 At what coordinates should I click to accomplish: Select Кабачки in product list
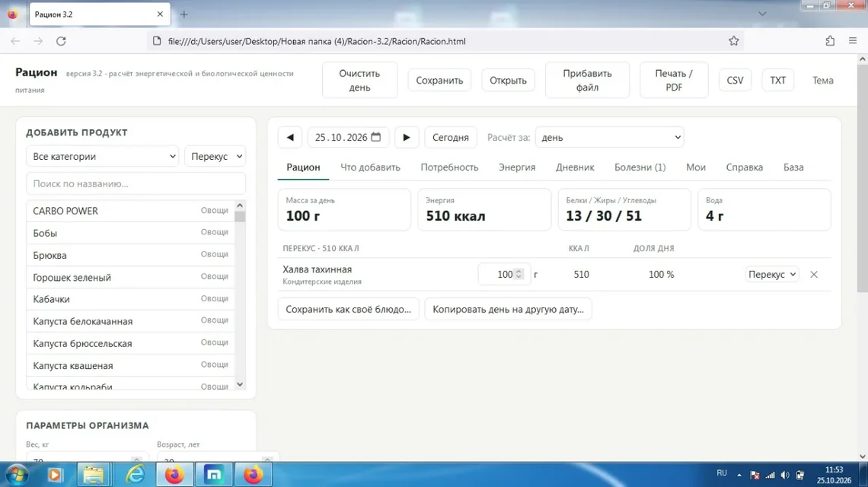[x=131, y=299]
